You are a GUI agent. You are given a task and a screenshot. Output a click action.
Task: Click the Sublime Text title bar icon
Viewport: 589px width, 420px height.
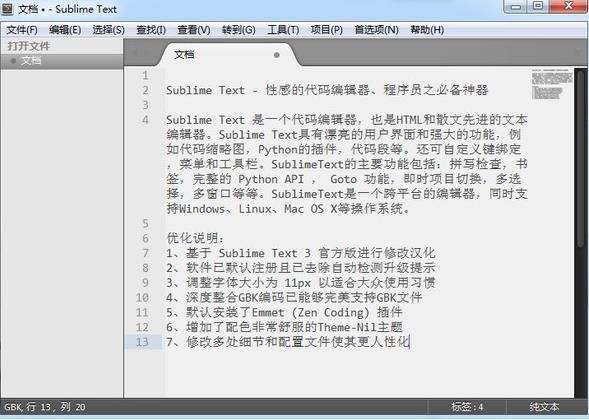(x=7, y=8)
